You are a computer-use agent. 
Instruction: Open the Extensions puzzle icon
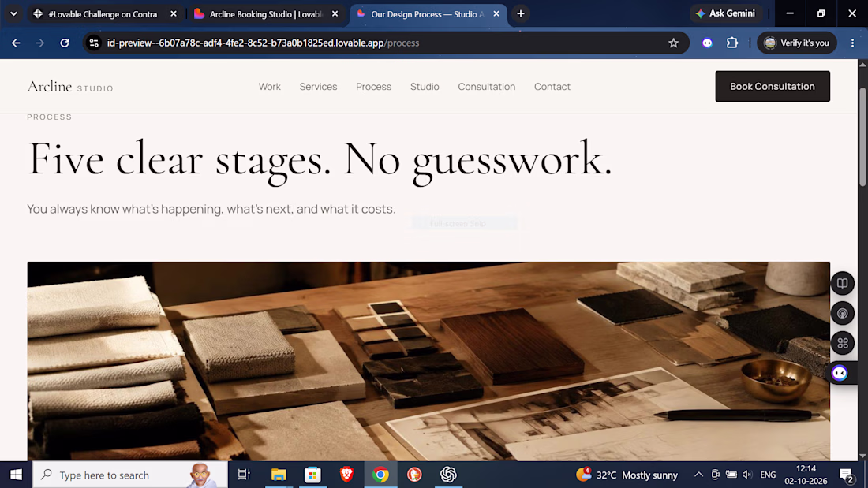tap(731, 43)
